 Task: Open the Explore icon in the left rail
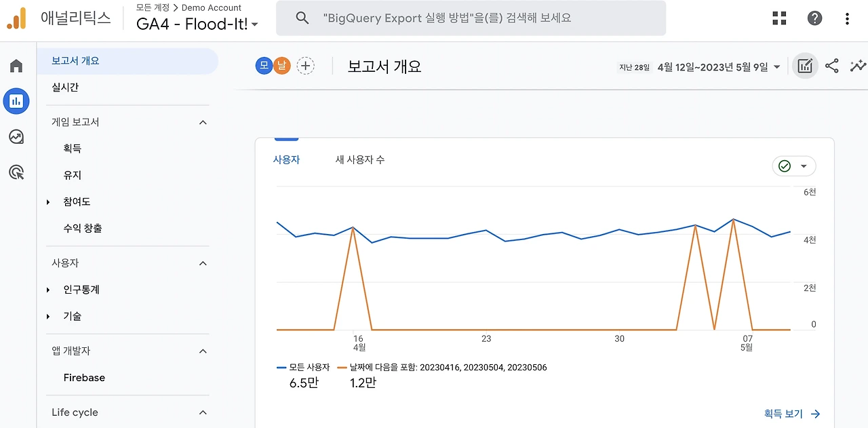(16, 136)
